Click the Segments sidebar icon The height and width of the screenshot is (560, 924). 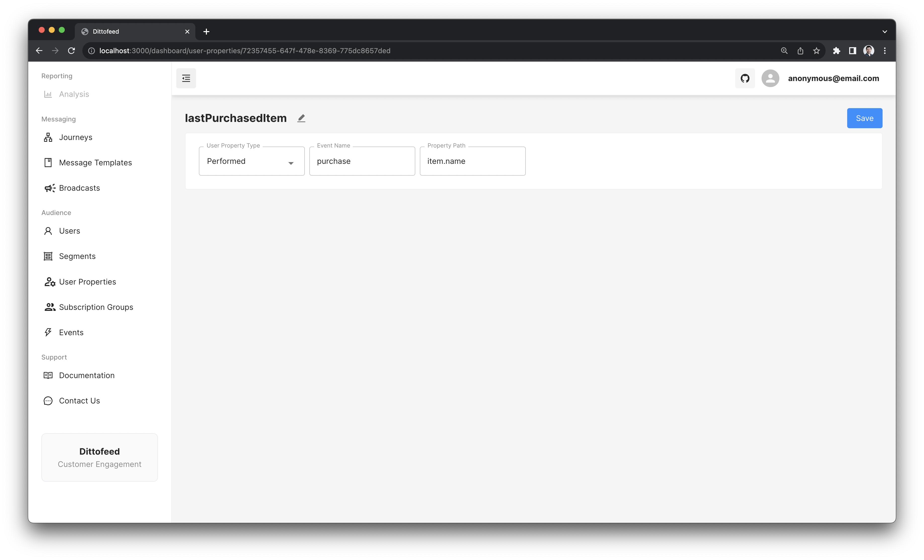click(48, 256)
